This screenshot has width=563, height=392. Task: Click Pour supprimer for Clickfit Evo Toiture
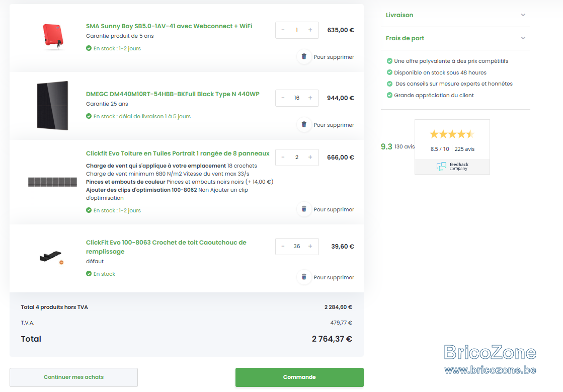[334, 209]
